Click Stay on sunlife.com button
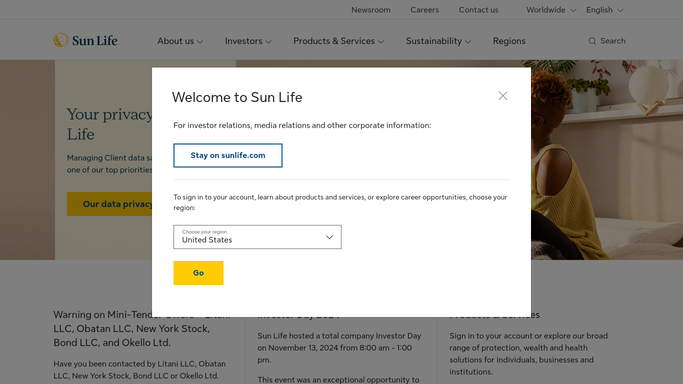Viewport: 683px width, 384px height. (228, 155)
